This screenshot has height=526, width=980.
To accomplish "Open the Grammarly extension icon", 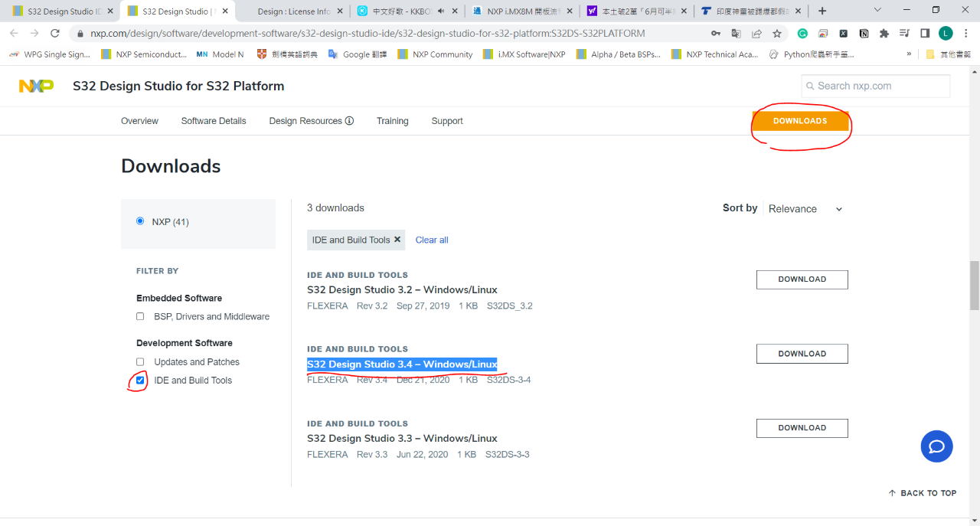I will coord(802,34).
